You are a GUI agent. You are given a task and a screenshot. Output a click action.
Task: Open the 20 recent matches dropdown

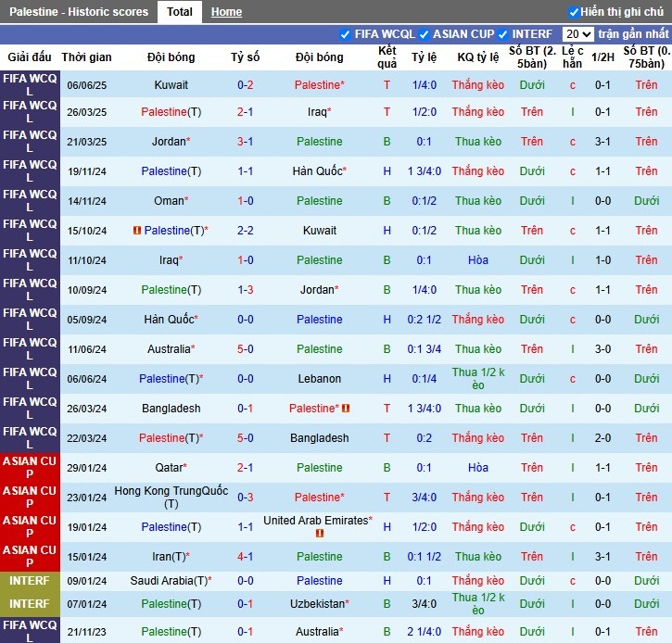coord(577,34)
